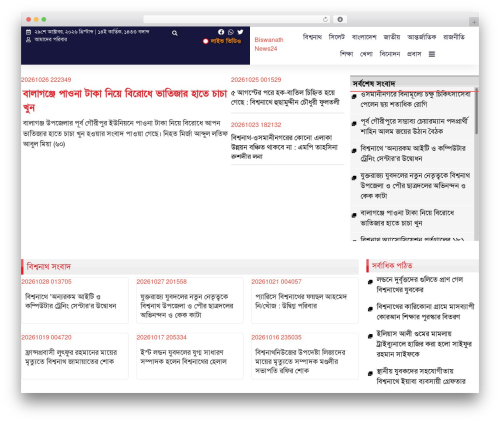Open the hamburger menu after প্রবাস
The image size is (500, 423).
pyautogui.click(x=432, y=54)
